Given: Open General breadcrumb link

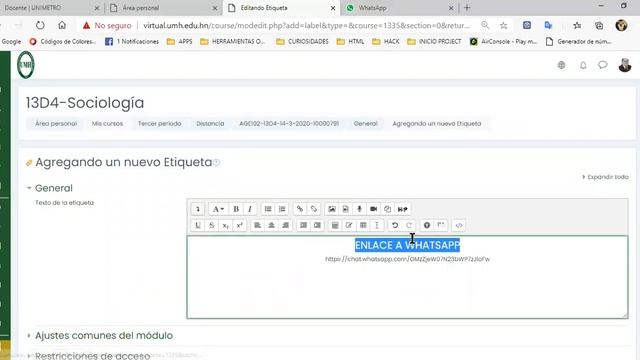Looking at the screenshot, I should (365, 123).
